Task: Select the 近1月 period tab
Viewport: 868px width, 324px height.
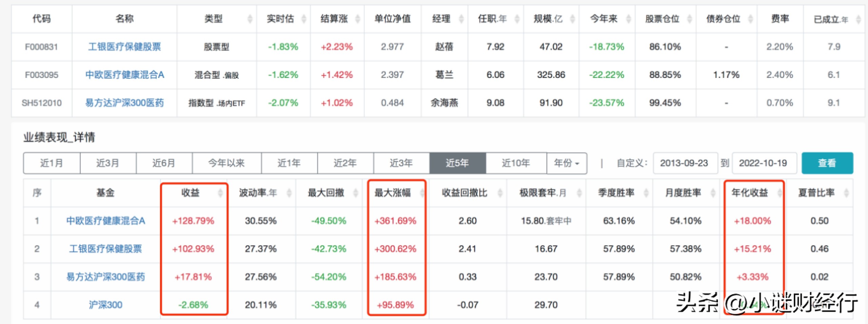Action: click(x=52, y=163)
